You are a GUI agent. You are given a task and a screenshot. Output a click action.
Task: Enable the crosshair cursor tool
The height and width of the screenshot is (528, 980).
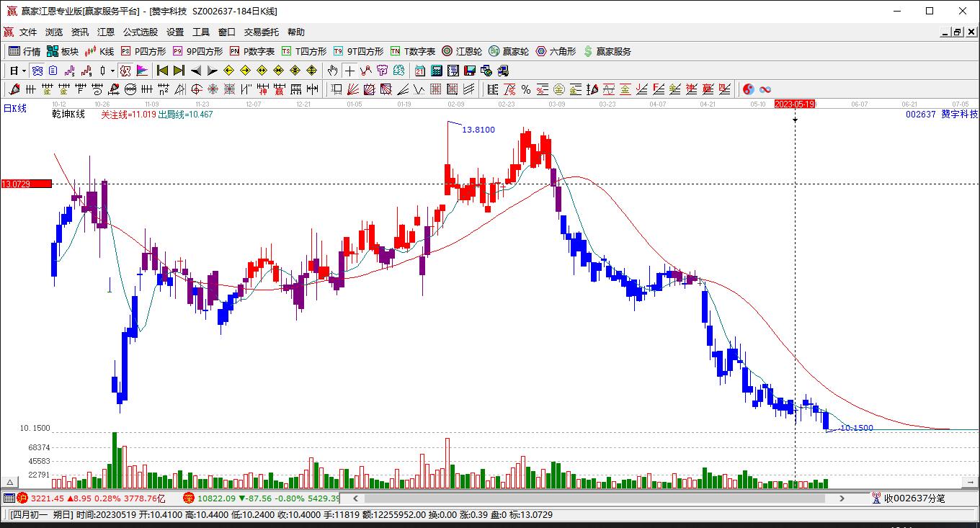(349, 71)
